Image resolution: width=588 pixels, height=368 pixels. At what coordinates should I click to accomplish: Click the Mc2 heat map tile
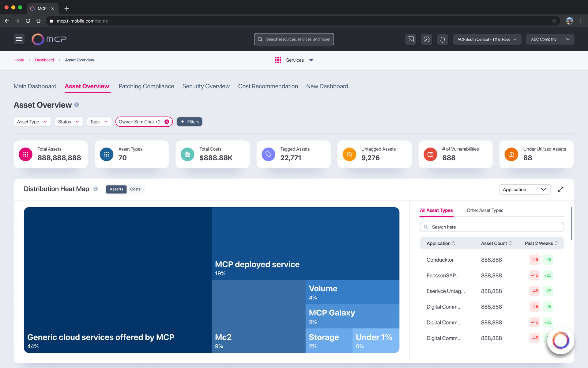tap(258, 316)
